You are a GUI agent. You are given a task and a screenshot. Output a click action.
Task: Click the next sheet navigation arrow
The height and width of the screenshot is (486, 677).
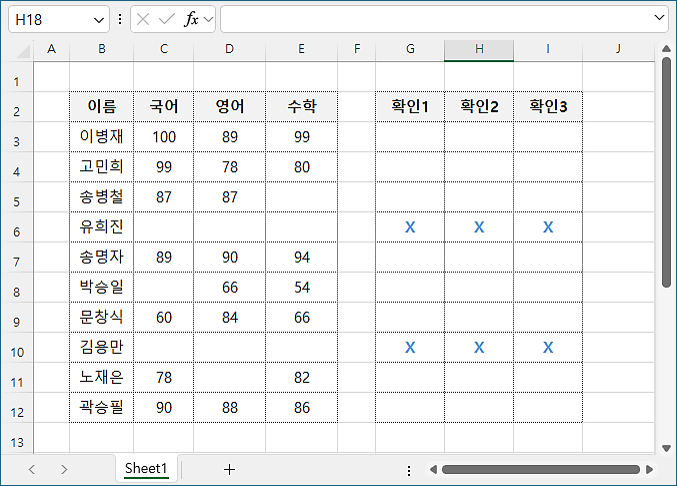(64, 468)
